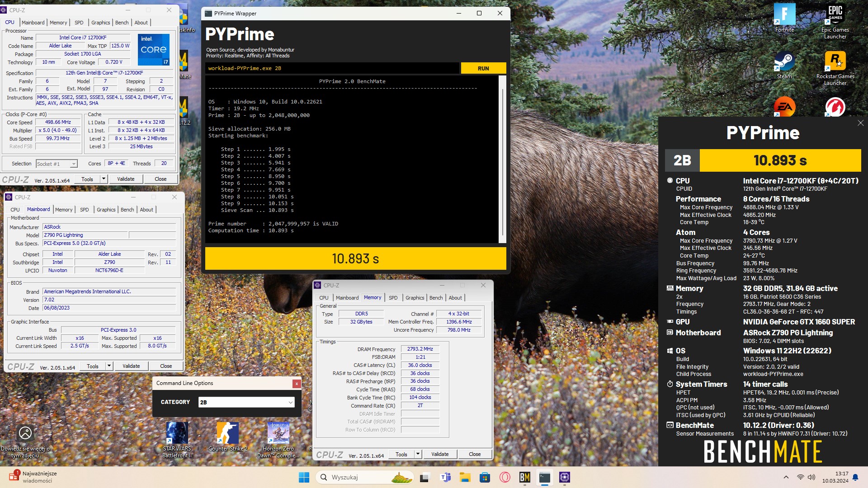
Task: Expand Tools arrow in CPU tab window
Action: (104, 179)
